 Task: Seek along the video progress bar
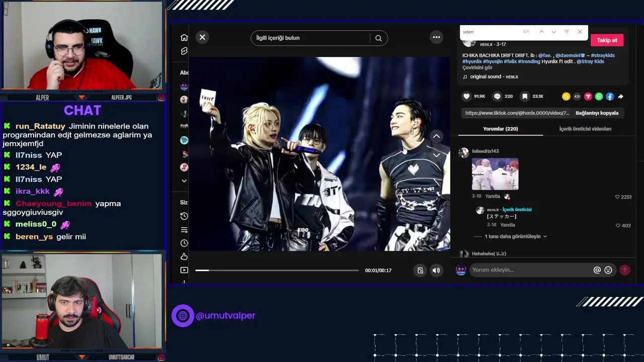click(x=277, y=270)
